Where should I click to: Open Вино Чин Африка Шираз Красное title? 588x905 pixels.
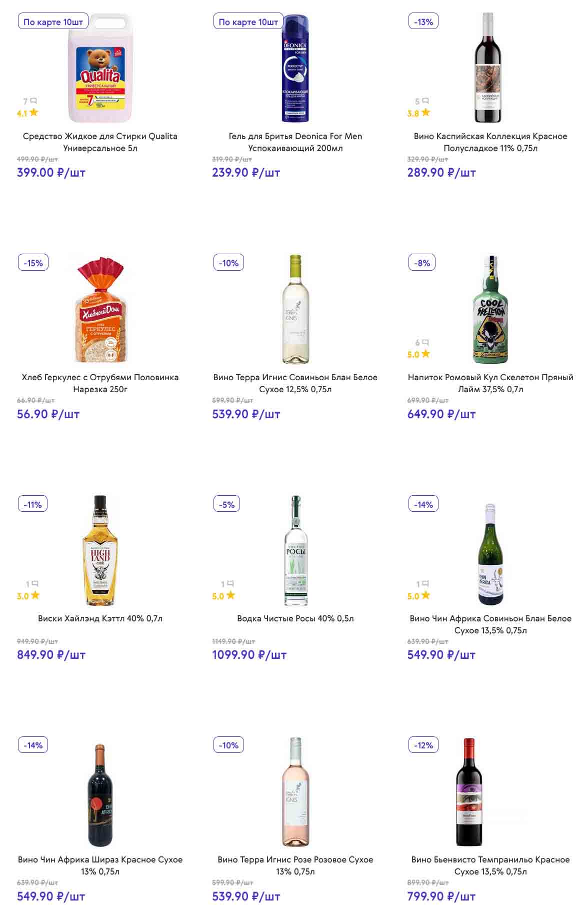pos(100,865)
